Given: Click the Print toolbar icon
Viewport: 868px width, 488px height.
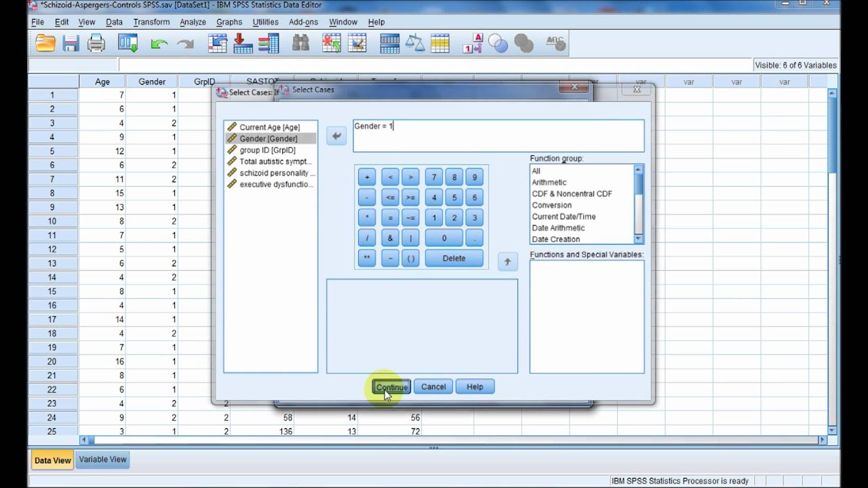Looking at the screenshot, I should 96,44.
